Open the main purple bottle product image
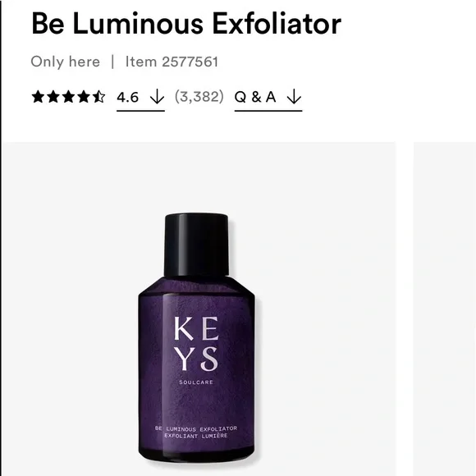This screenshot has width=476, height=476. (x=199, y=309)
